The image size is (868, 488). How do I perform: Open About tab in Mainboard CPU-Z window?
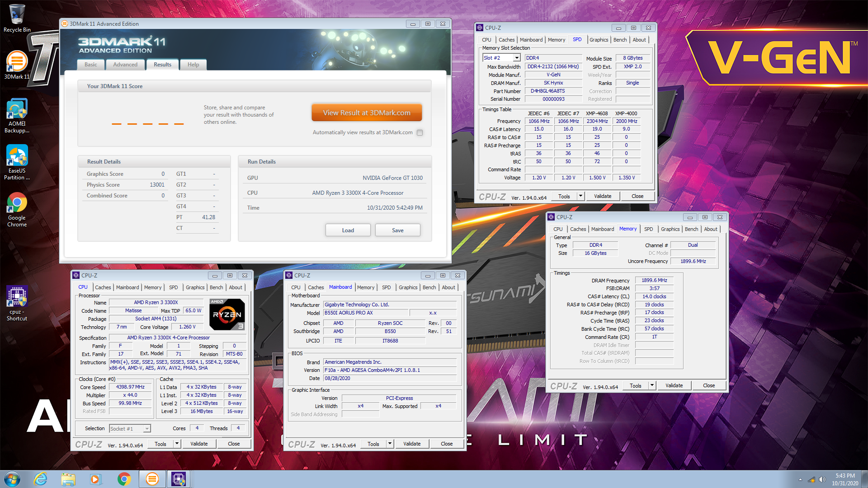point(448,287)
